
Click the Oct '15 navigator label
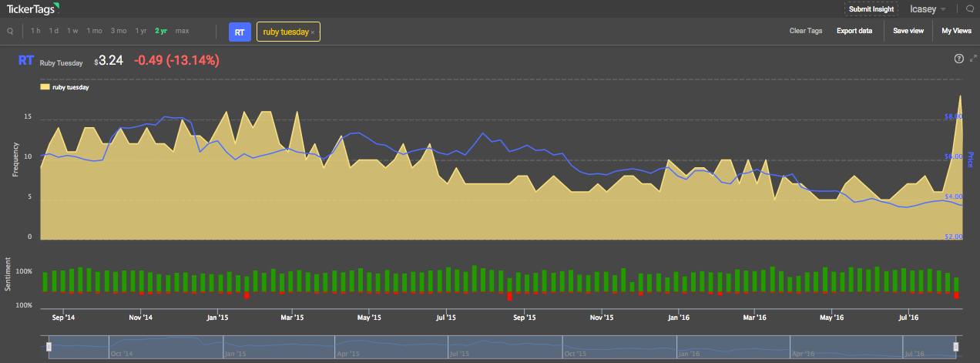(576, 354)
